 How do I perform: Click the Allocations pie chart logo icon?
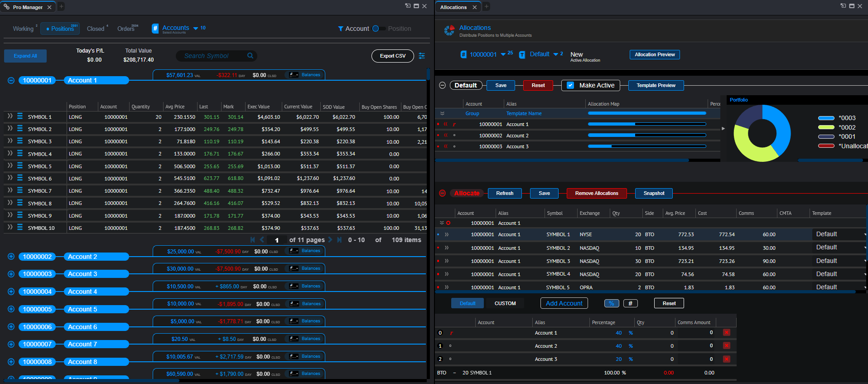coord(449,30)
